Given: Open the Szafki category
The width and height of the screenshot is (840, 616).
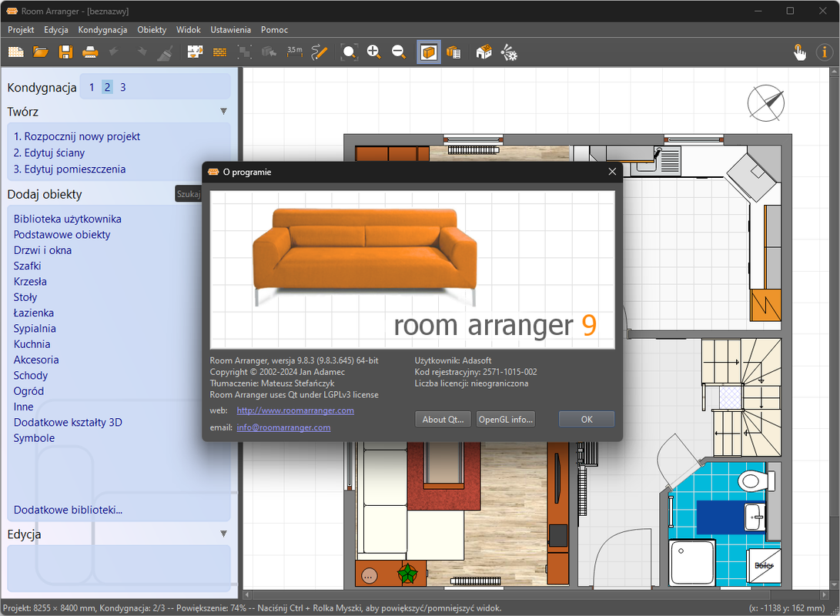Looking at the screenshot, I should pos(27,266).
